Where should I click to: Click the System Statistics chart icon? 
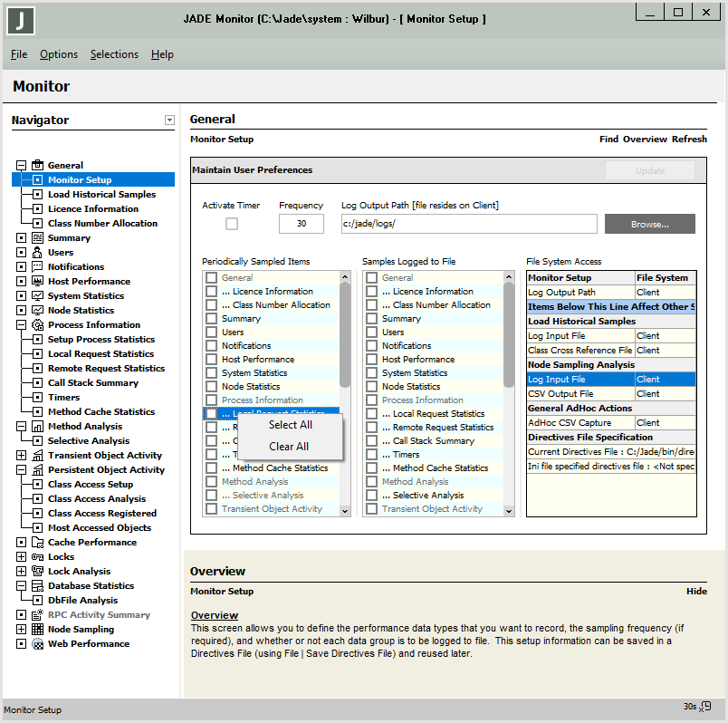(38, 295)
